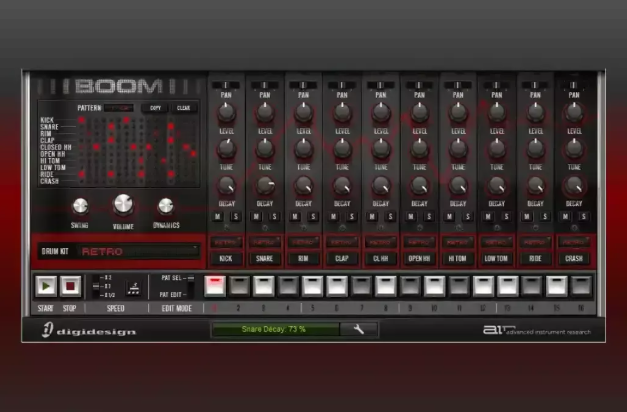Image resolution: width=627 pixels, height=412 pixels.
Task: Select the OPEN HH instrument button
Action: click(419, 259)
